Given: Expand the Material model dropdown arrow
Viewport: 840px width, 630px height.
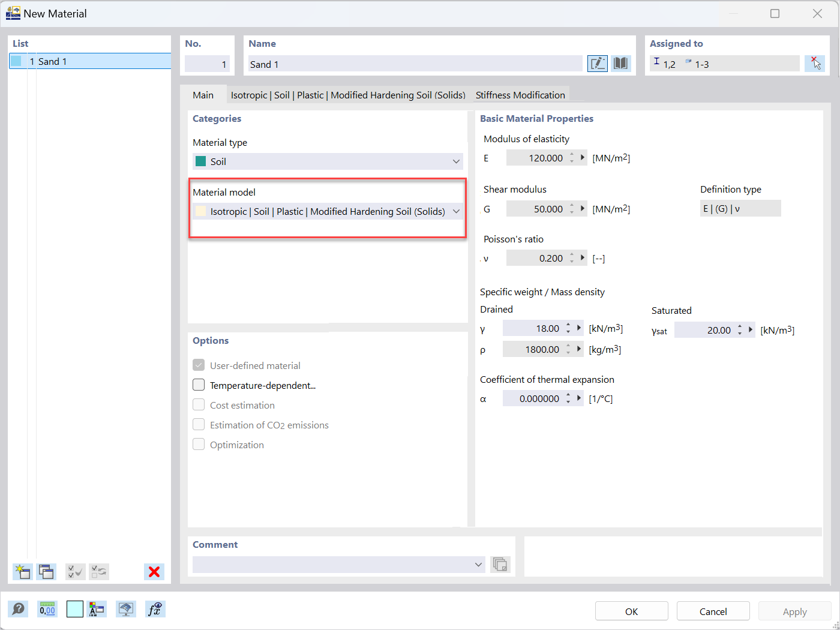Looking at the screenshot, I should [x=456, y=211].
